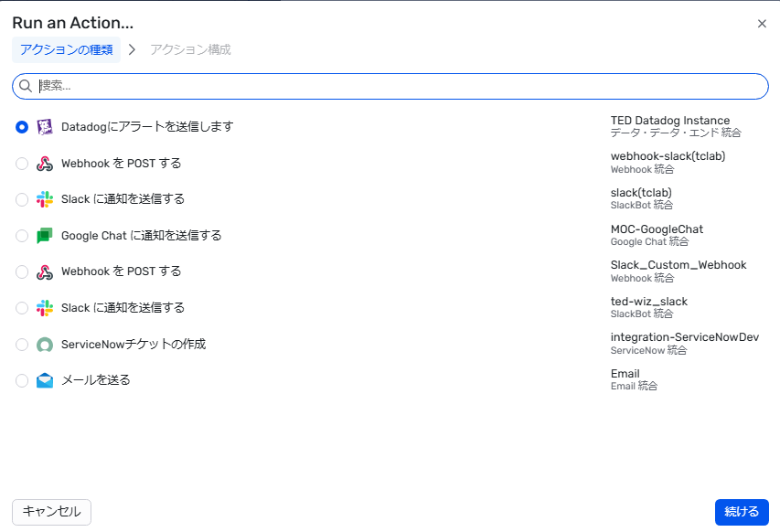
Task: Switch to the アクション構成 step
Action: 190,49
